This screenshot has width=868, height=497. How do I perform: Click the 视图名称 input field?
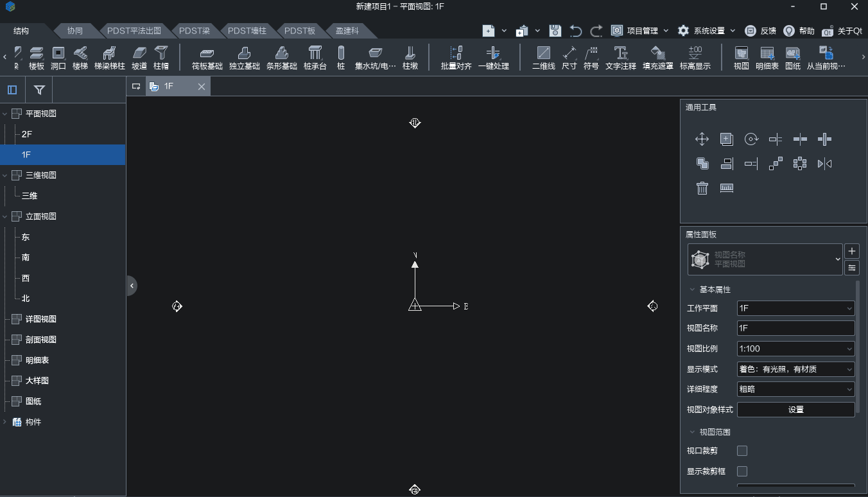(x=796, y=328)
